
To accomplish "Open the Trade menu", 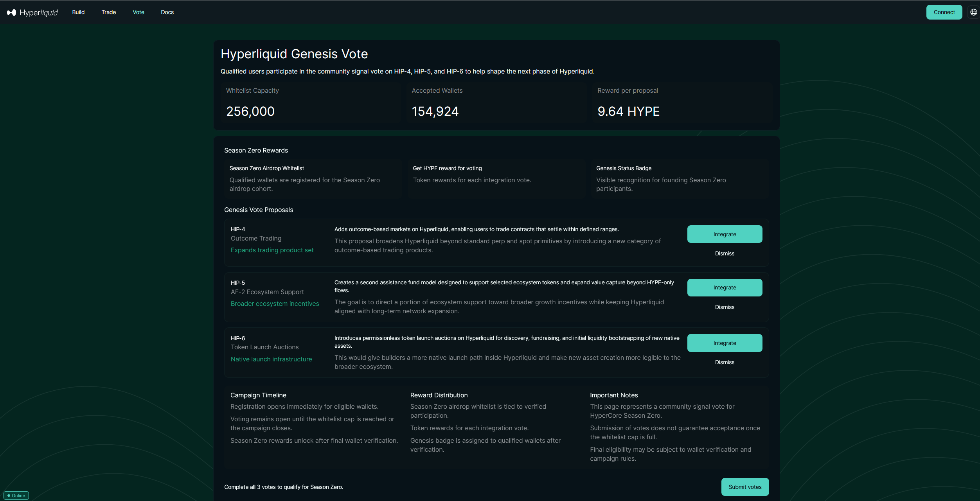I will point(109,12).
